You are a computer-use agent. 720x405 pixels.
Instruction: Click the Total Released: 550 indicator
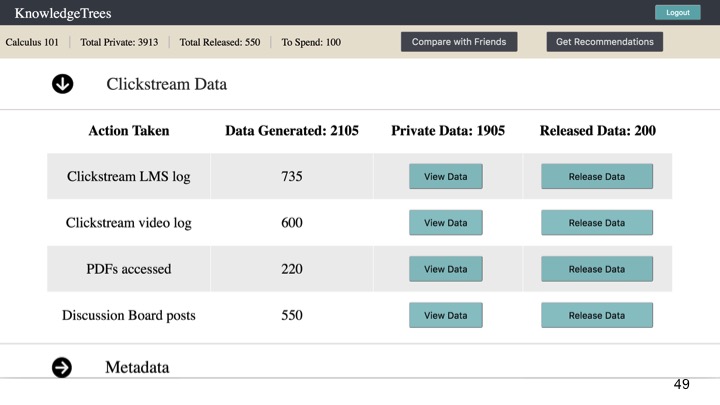(x=219, y=42)
